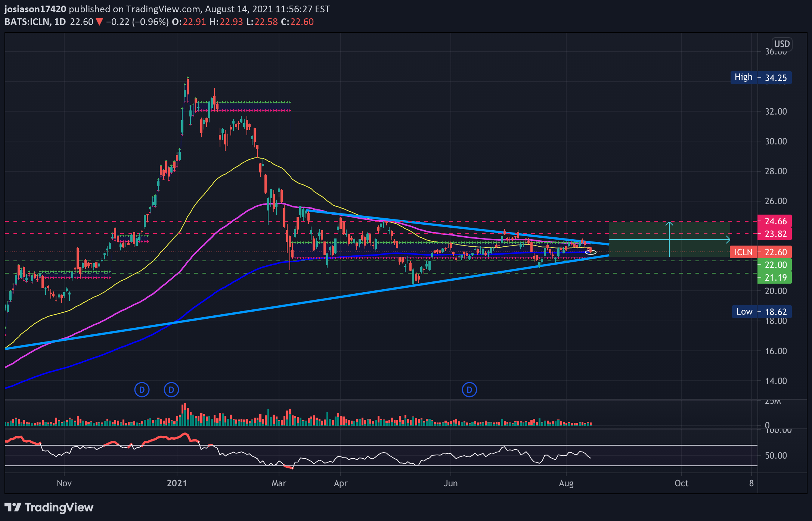Viewport: 812px width, 521px height.
Task: Click the josiason17420 author name
Action: [x=35, y=9]
